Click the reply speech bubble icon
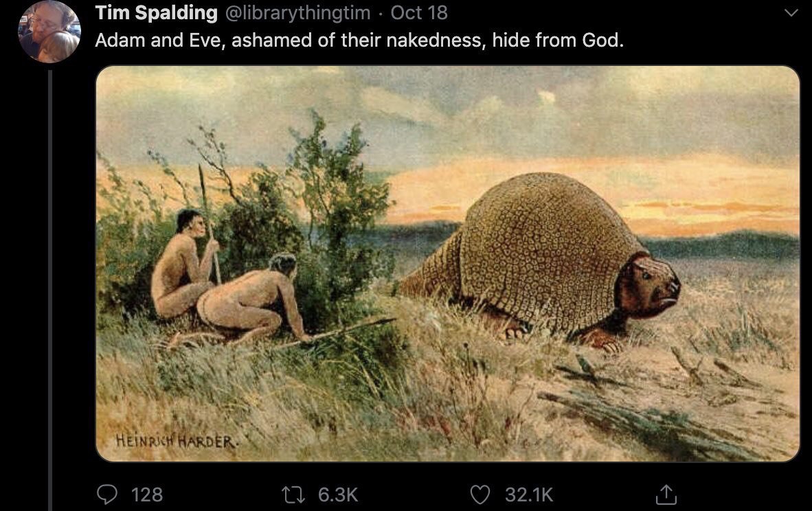Image resolution: width=812 pixels, height=511 pixels. coord(107,495)
